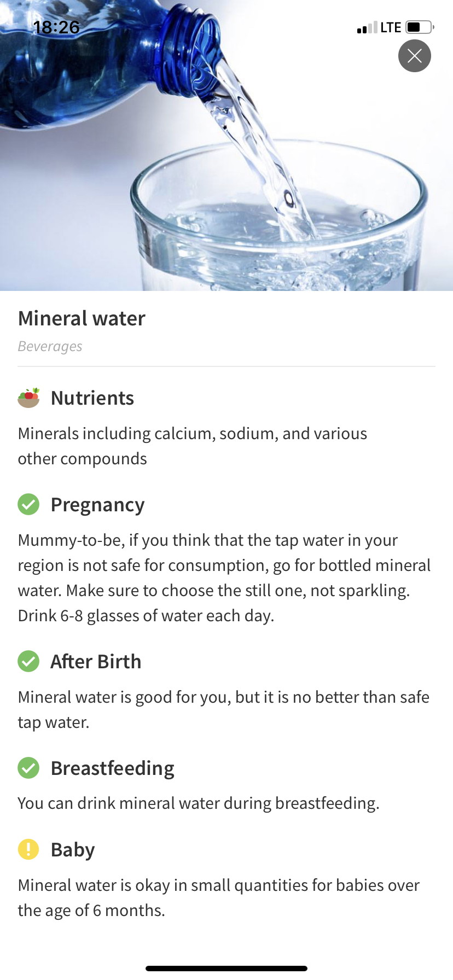Viewport: 453px width, 980px height.
Task: Select the Nutrients section heading
Action: (92, 398)
